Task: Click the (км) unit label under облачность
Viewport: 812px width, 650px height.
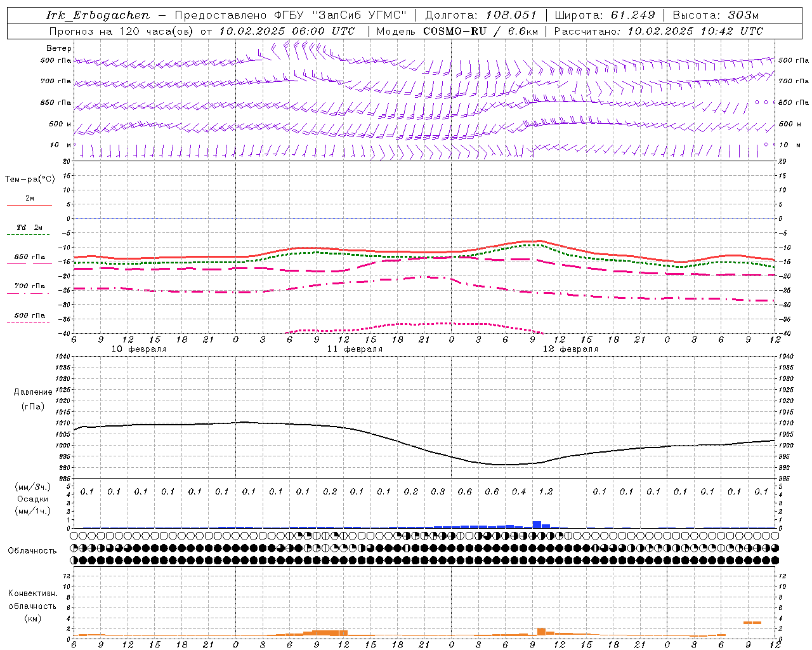Action: [32, 619]
